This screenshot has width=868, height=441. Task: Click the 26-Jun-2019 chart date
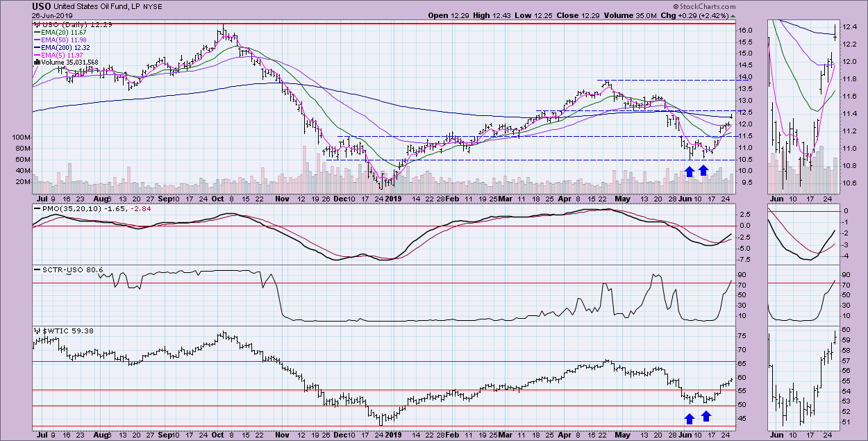pos(51,16)
